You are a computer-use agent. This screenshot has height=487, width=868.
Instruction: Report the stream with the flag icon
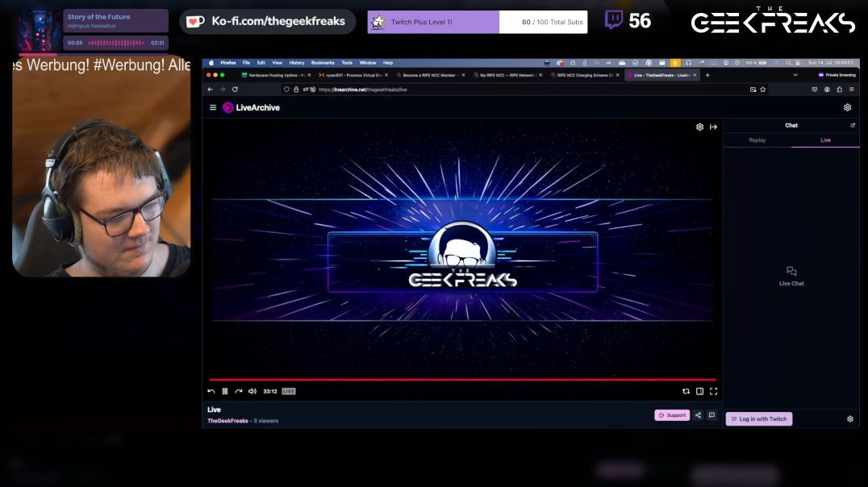pos(712,415)
